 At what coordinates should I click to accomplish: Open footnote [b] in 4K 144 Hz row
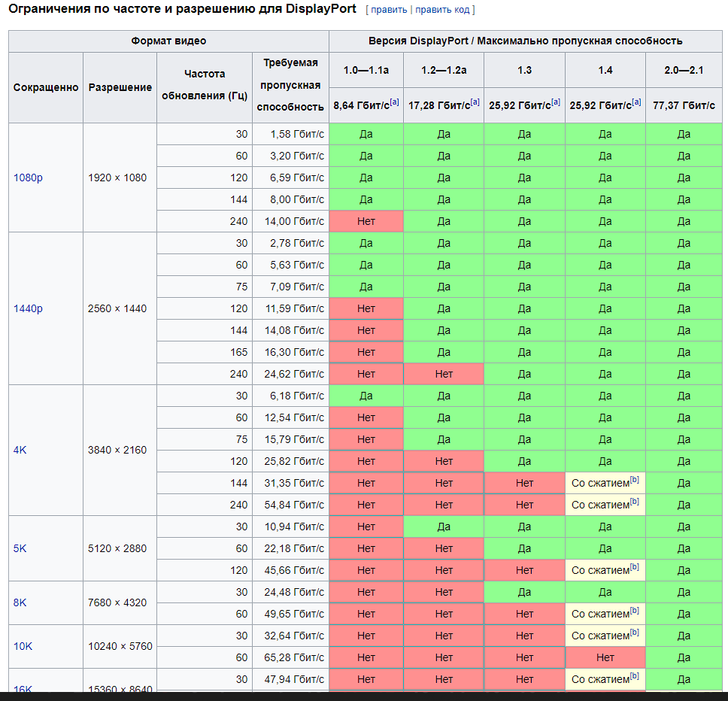[x=634, y=480]
